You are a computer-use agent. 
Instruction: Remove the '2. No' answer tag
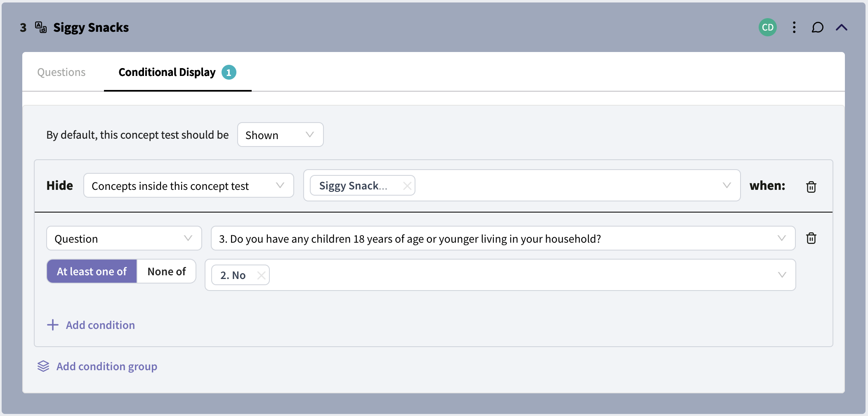point(261,275)
